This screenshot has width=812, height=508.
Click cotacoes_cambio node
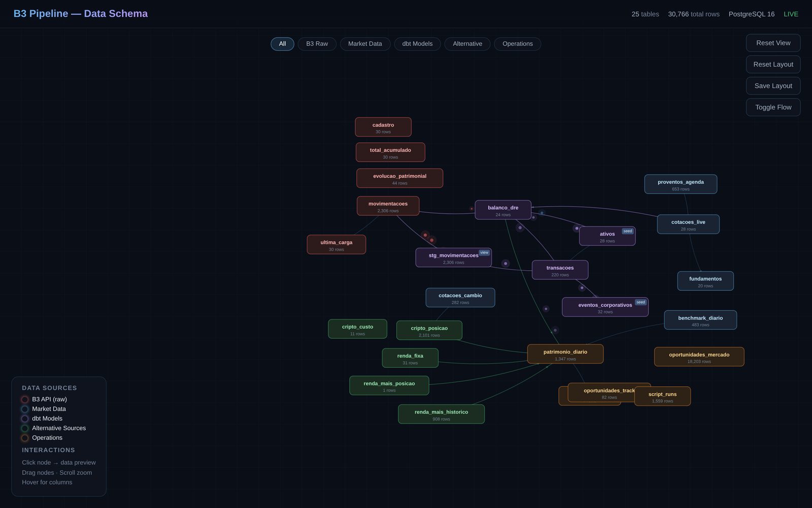pos(460,298)
